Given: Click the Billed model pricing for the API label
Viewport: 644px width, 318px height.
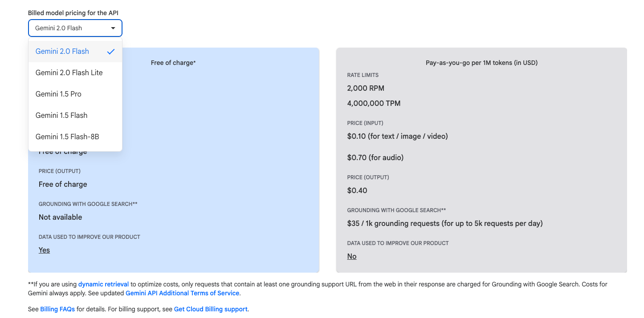Looking at the screenshot, I should (x=73, y=13).
